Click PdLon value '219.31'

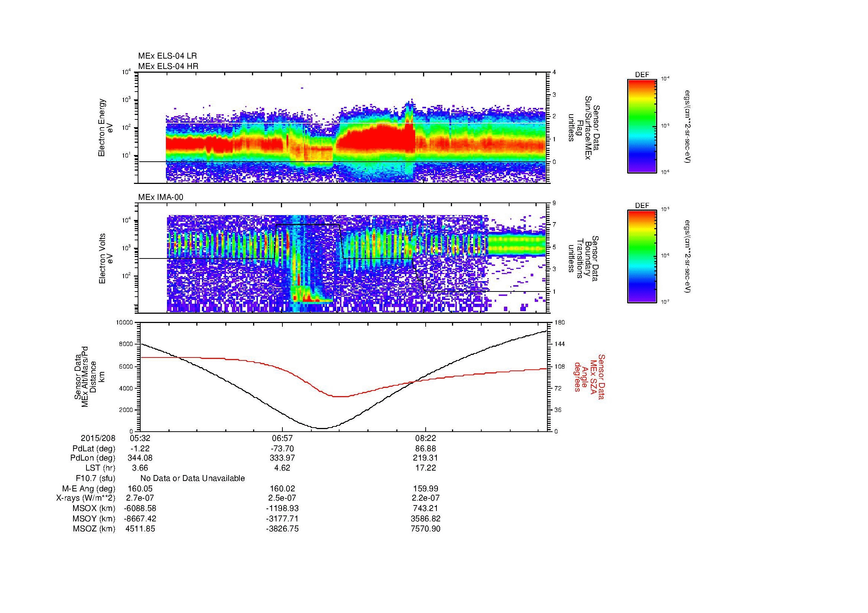point(426,458)
